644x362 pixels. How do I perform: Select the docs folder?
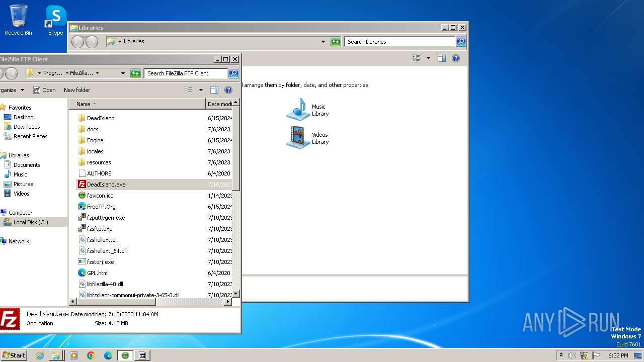click(93, 129)
